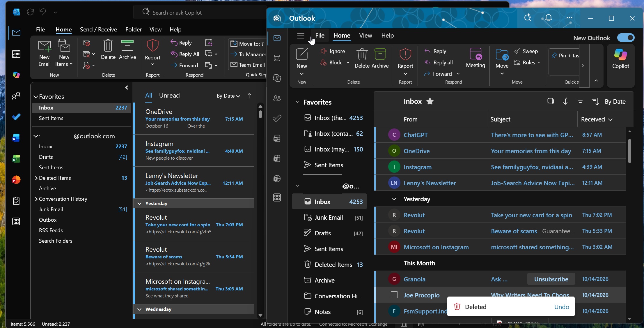Open To Do checkmark in classic Outlook sidebar
The image size is (644, 328).
(16, 117)
